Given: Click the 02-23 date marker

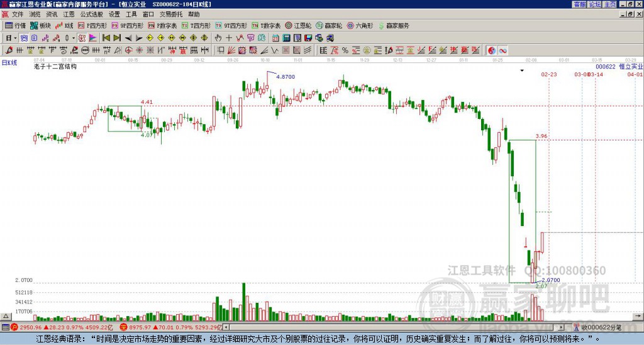Looking at the screenshot, I should 548,74.
